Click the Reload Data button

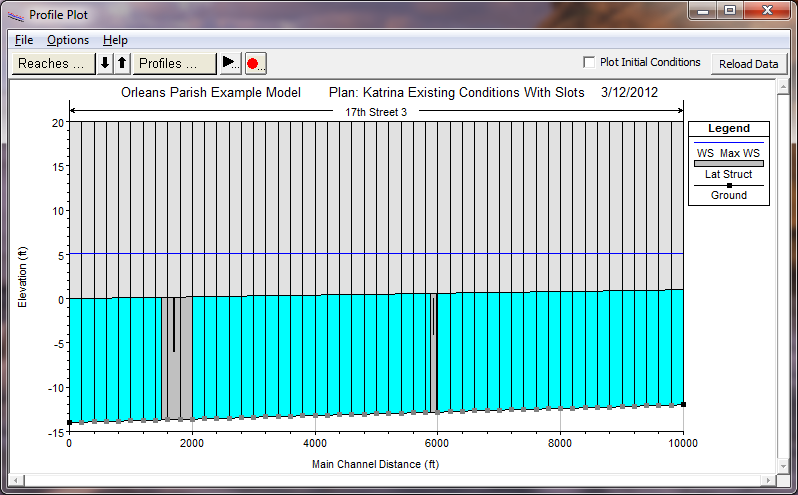[x=749, y=64]
